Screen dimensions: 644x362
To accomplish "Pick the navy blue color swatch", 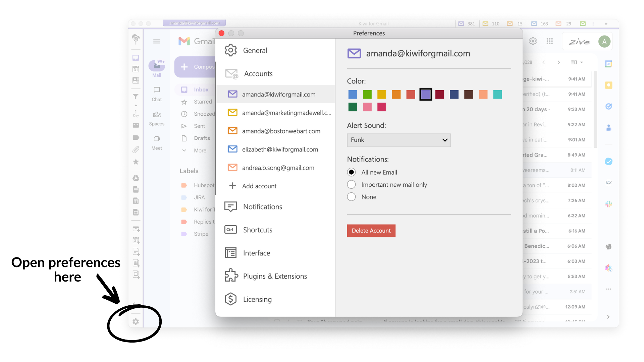I will point(454,95).
